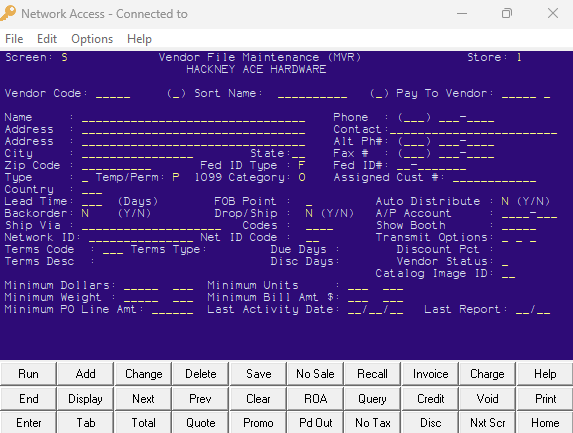Click the Print button
Image resolution: width=573 pixels, height=433 pixels.
pyautogui.click(x=545, y=399)
